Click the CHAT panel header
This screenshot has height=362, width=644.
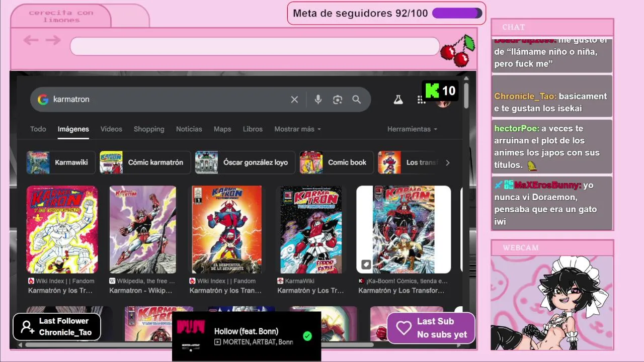pyautogui.click(x=552, y=27)
